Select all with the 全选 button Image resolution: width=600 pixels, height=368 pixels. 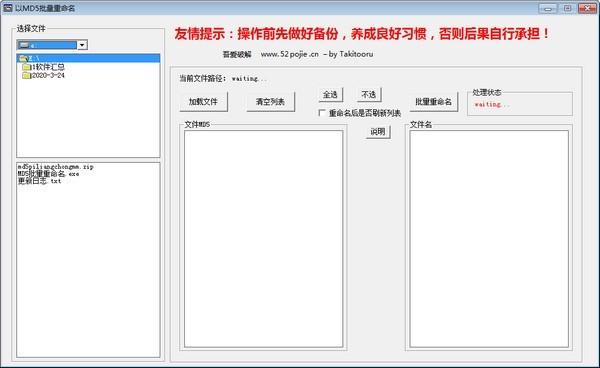click(330, 94)
